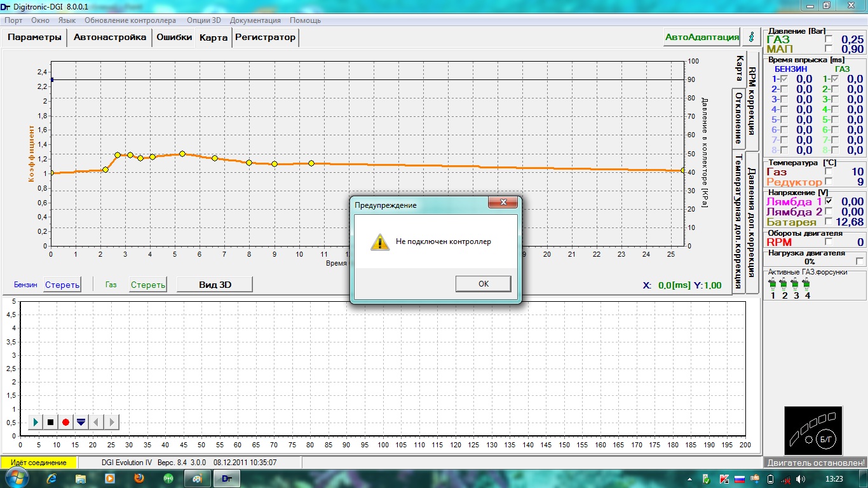Open the Порт menu
This screenshot has width=868, height=488.
[x=13, y=20]
